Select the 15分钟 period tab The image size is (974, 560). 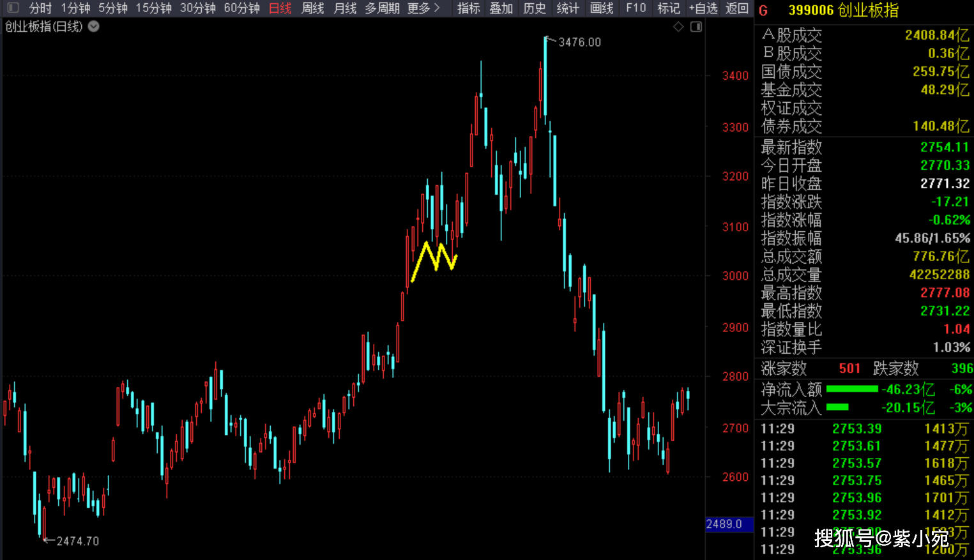(x=154, y=8)
